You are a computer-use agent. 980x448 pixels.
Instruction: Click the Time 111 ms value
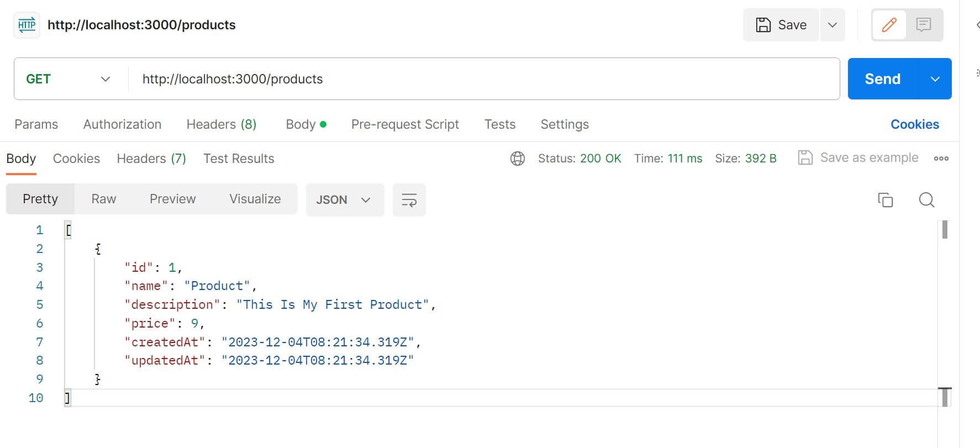pyautogui.click(x=685, y=159)
